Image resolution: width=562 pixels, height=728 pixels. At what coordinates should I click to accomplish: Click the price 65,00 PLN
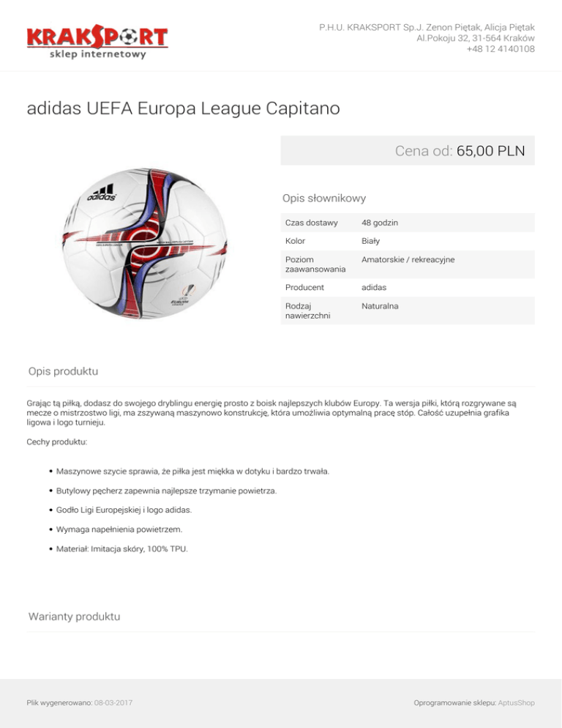click(x=490, y=152)
